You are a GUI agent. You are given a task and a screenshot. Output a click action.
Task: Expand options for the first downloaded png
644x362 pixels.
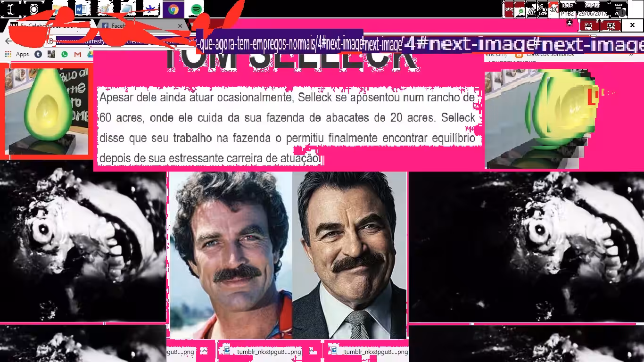tap(204, 351)
